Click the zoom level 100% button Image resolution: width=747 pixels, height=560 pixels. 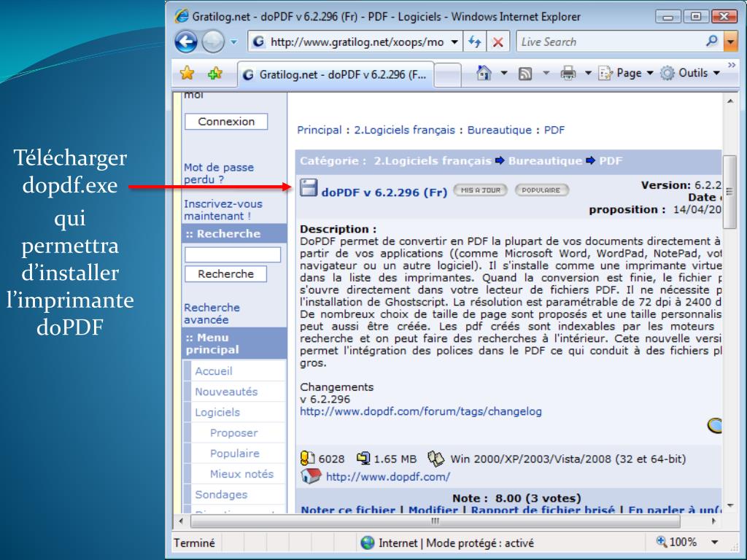(676, 542)
